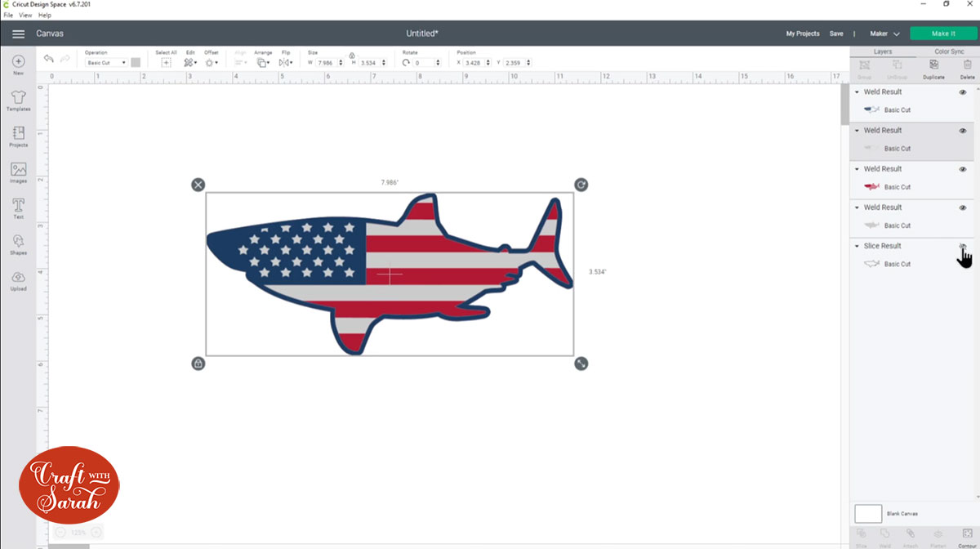Viewport: 980px width, 549px height.
Task: Click the Make It button
Action: [x=943, y=33]
